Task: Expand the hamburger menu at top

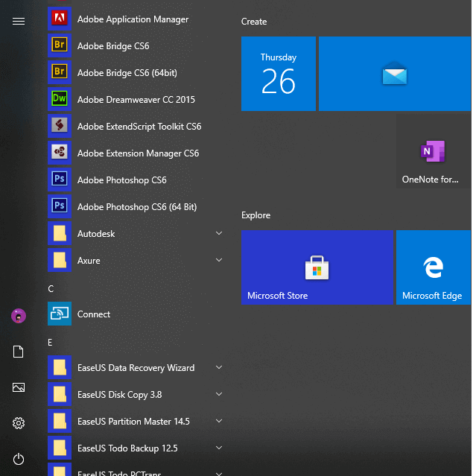Action: 19,21
